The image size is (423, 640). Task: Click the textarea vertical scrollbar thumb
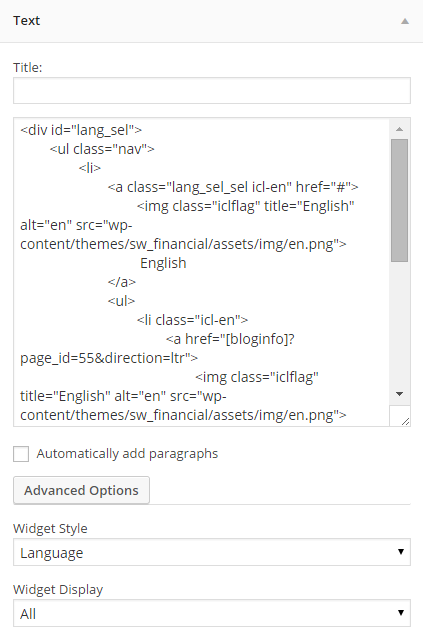point(399,200)
